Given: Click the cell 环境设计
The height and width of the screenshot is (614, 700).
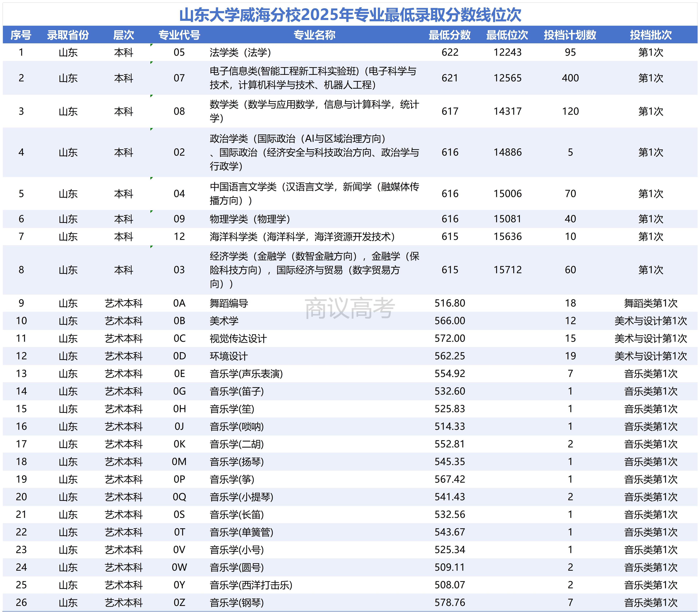Looking at the screenshot, I should [228, 356].
